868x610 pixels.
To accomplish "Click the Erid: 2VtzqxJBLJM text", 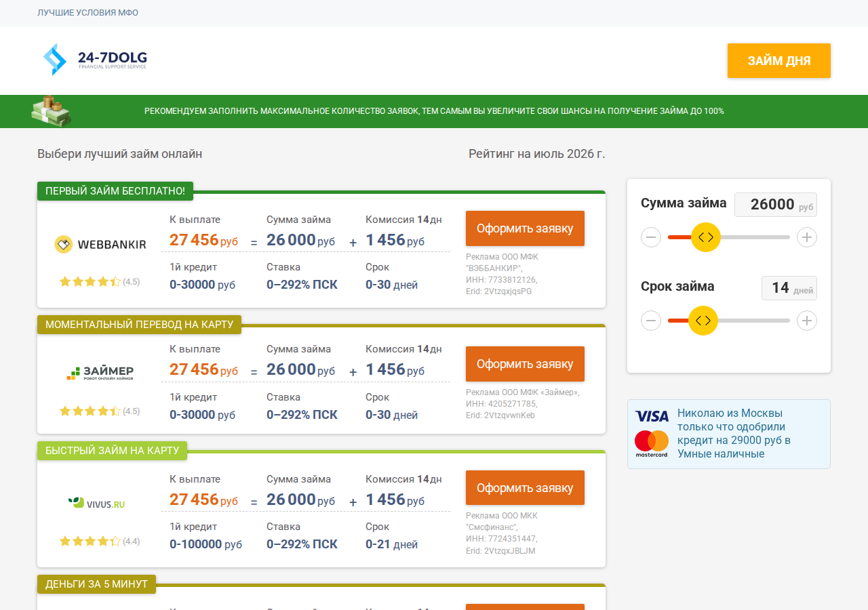I will (x=500, y=551).
